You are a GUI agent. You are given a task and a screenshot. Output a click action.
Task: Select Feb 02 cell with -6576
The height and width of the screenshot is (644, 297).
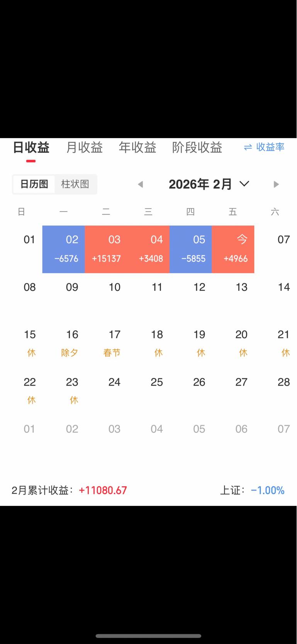(x=64, y=249)
